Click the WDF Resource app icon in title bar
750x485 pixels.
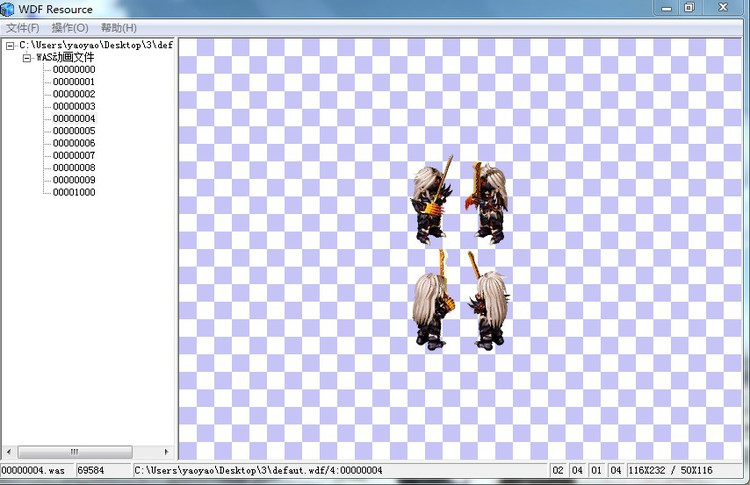8,9
